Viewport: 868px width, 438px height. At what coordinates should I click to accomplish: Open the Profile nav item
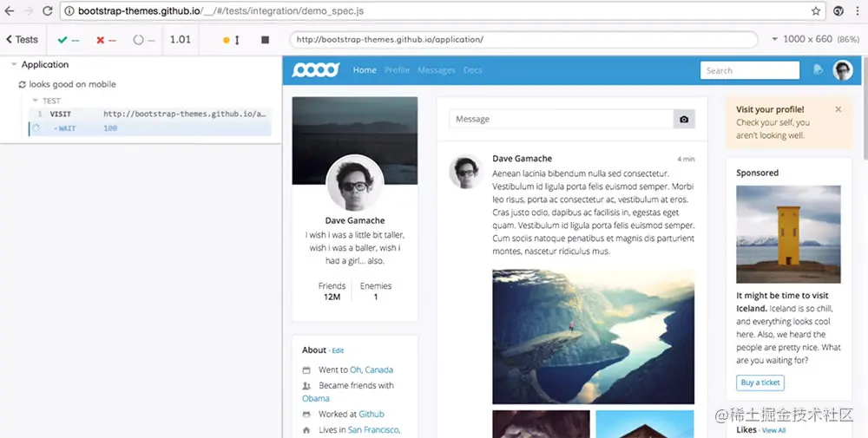click(x=397, y=70)
